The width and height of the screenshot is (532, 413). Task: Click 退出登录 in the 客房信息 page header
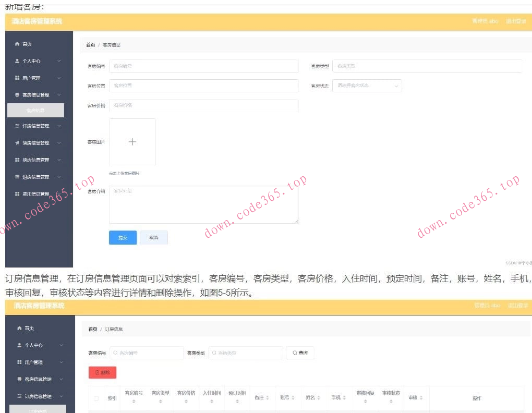516,21
